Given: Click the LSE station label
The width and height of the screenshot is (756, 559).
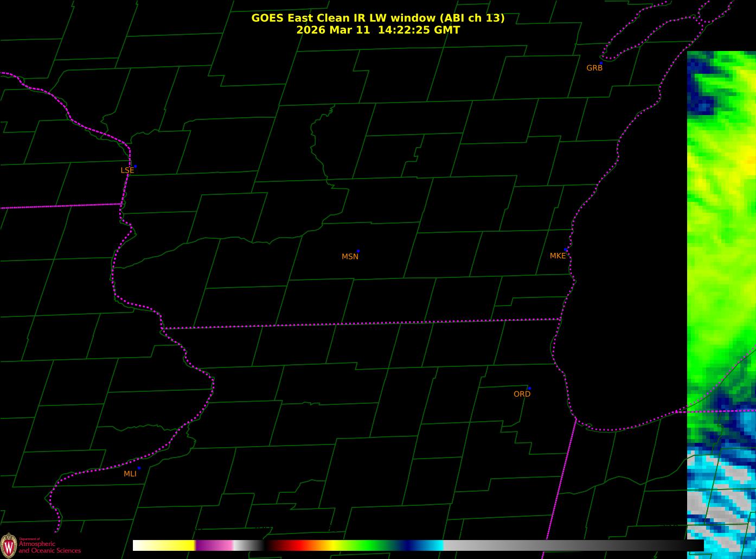Looking at the screenshot, I should click(x=127, y=170).
